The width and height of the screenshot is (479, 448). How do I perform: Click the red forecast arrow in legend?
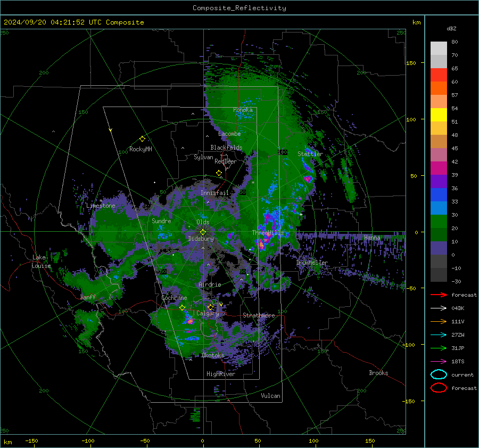(x=439, y=295)
